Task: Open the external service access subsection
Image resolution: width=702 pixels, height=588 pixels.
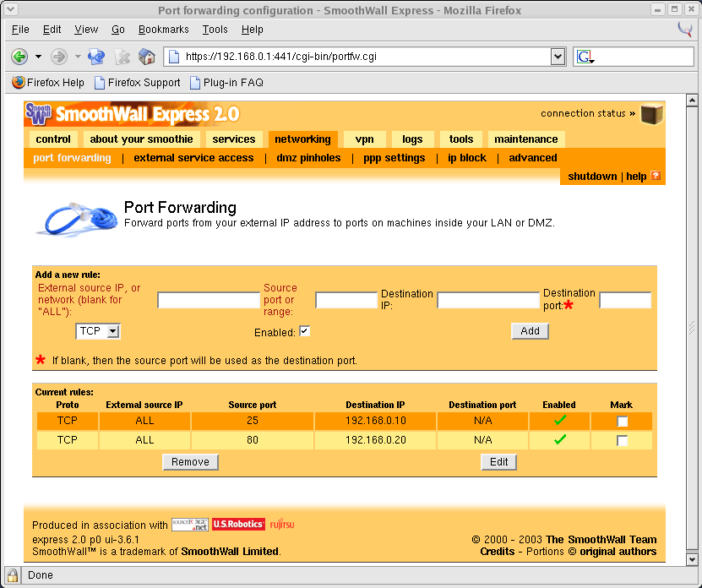Action: [x=193, y=158]
